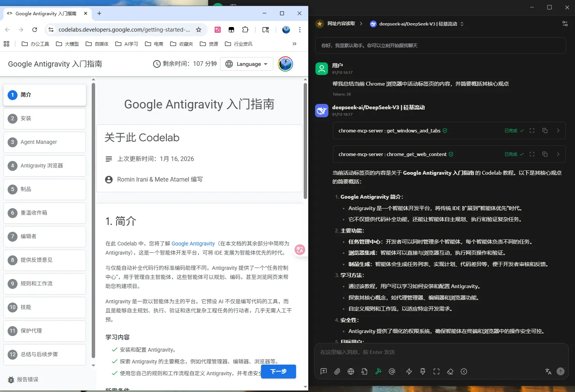Collapse chat toolbar with left chevron circle

464,371
